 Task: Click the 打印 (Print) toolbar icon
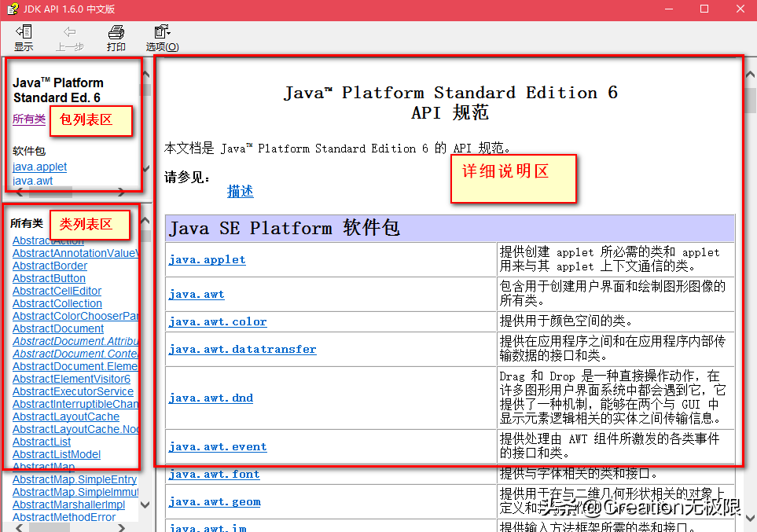pyautogui.click(x=116, y=39)
